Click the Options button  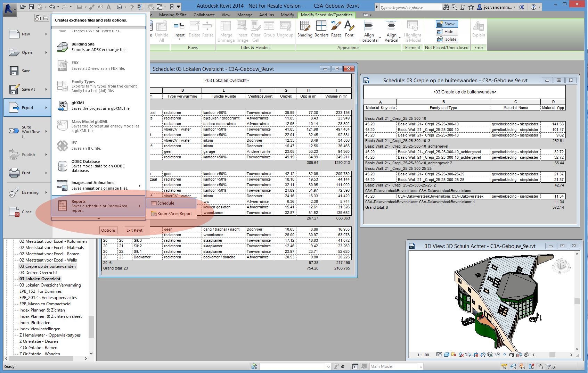108,230
